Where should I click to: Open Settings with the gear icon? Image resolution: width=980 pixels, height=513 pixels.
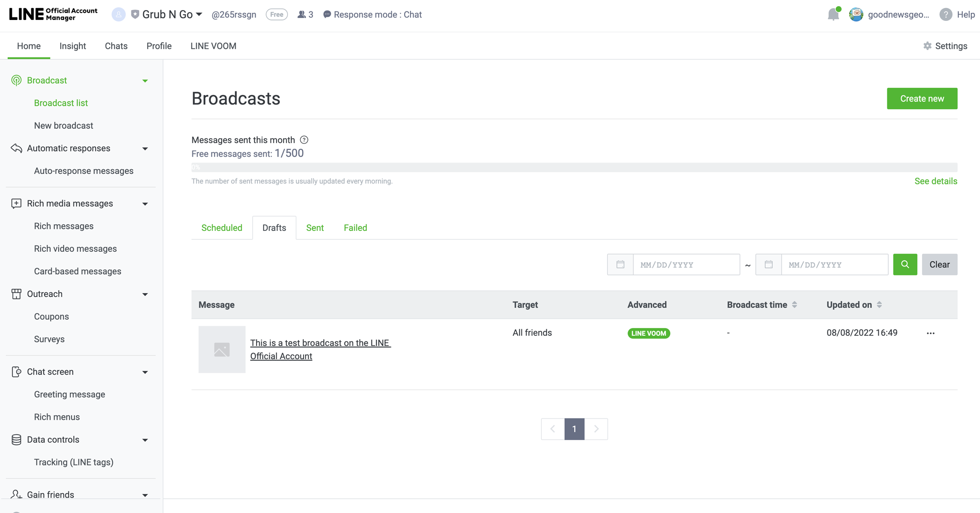945,46
